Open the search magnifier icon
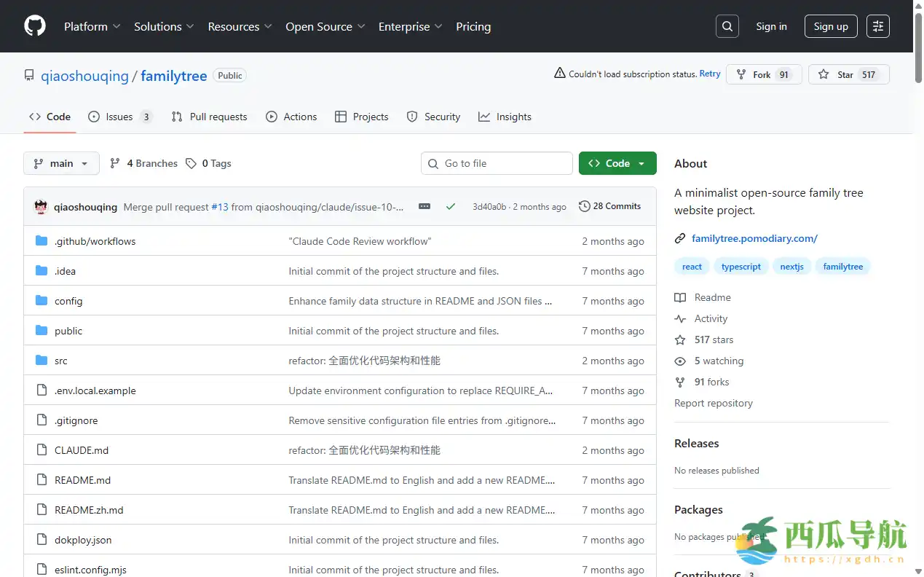 coord(727,26)
